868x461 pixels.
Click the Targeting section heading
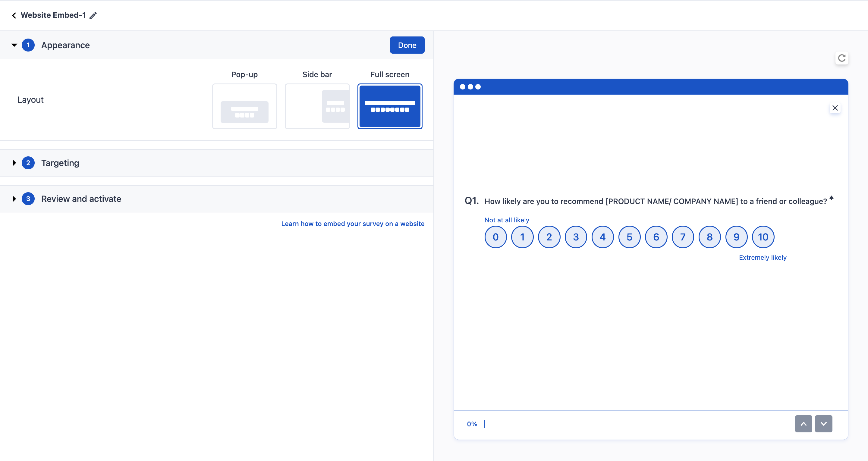tap(60, 163)
